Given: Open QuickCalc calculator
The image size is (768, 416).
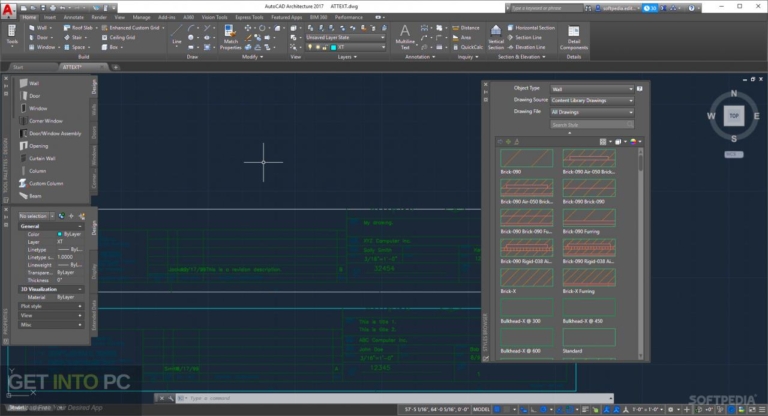Looking at the screenshot, I should click(x=467, y=47).
